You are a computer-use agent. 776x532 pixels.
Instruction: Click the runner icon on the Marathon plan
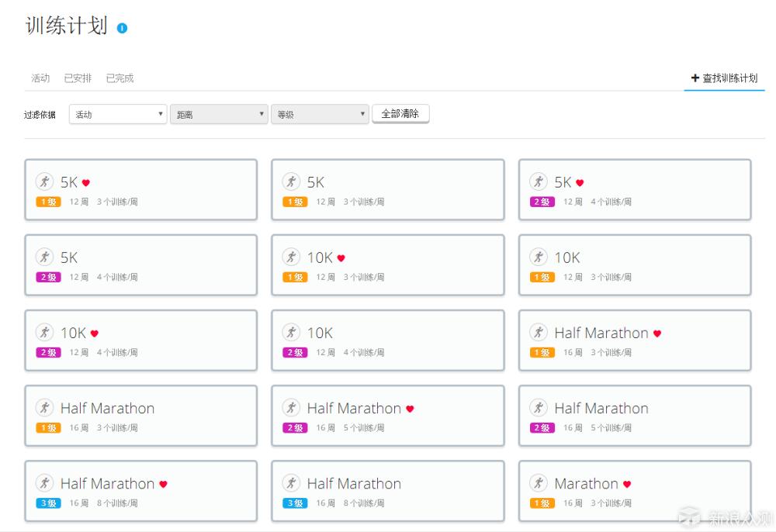[x=538, y=482]
